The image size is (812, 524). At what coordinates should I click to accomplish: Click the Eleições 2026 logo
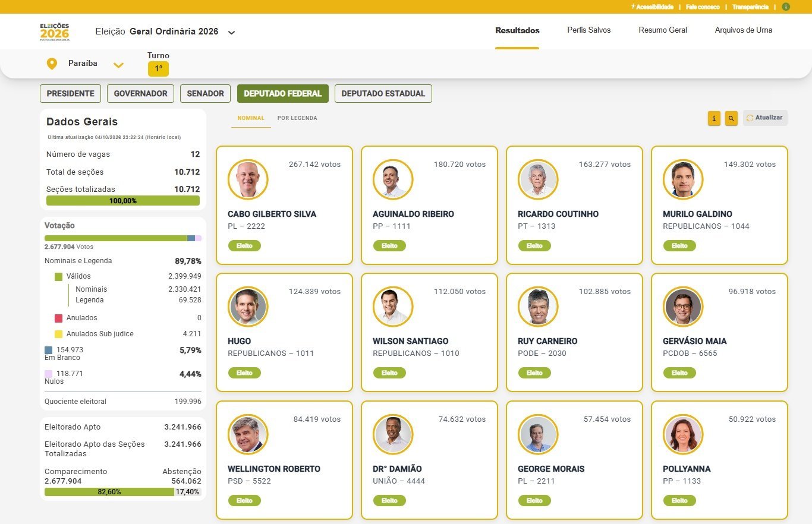click(55, 32)
